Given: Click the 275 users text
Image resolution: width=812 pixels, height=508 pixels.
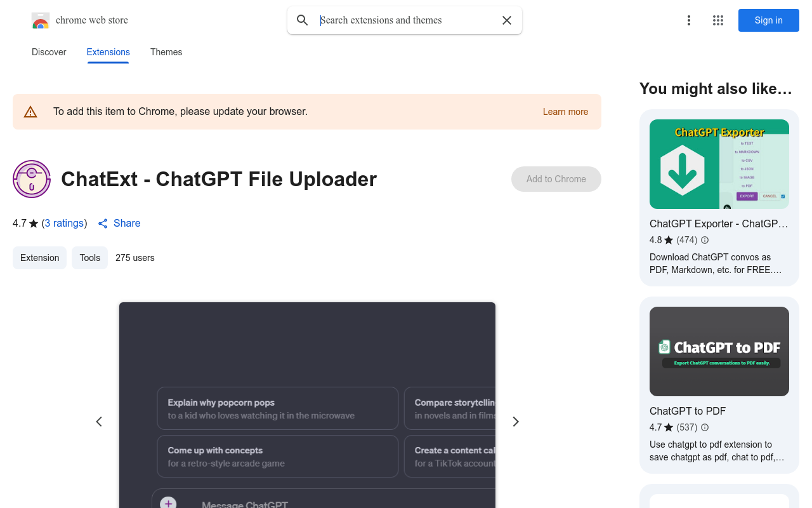Looking at the screenshot, I should [135, 258].
